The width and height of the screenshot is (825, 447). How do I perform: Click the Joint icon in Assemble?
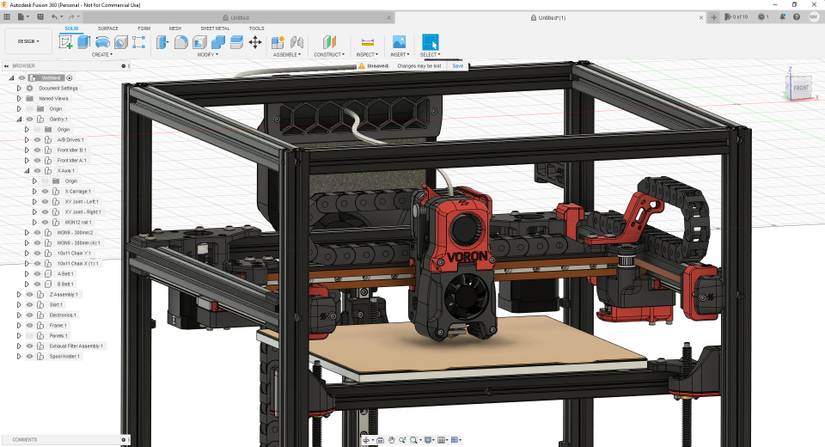297,42
